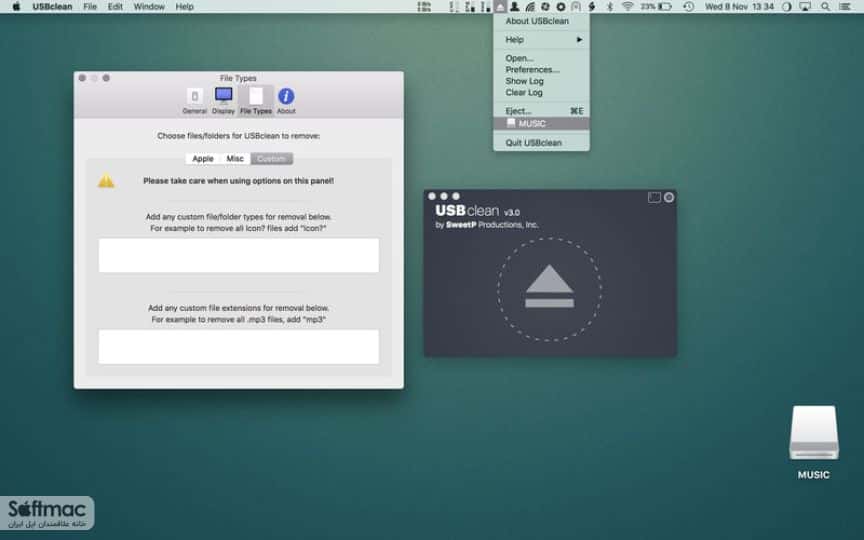Click the dashed circle drop zone
This screenshot has height=540, width=864.
tap(549, 289)
